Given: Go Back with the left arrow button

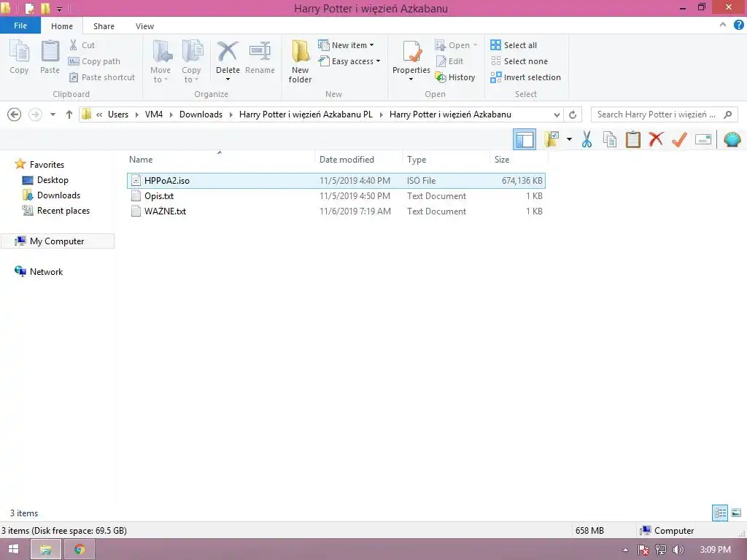Looking at the screenshot, I should tap(15, 114).
